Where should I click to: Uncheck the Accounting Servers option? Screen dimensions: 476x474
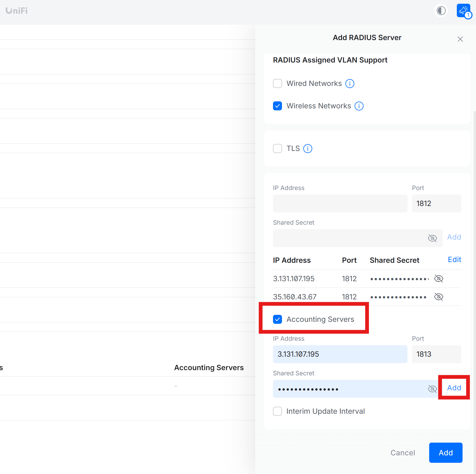[x=277, y=319]
